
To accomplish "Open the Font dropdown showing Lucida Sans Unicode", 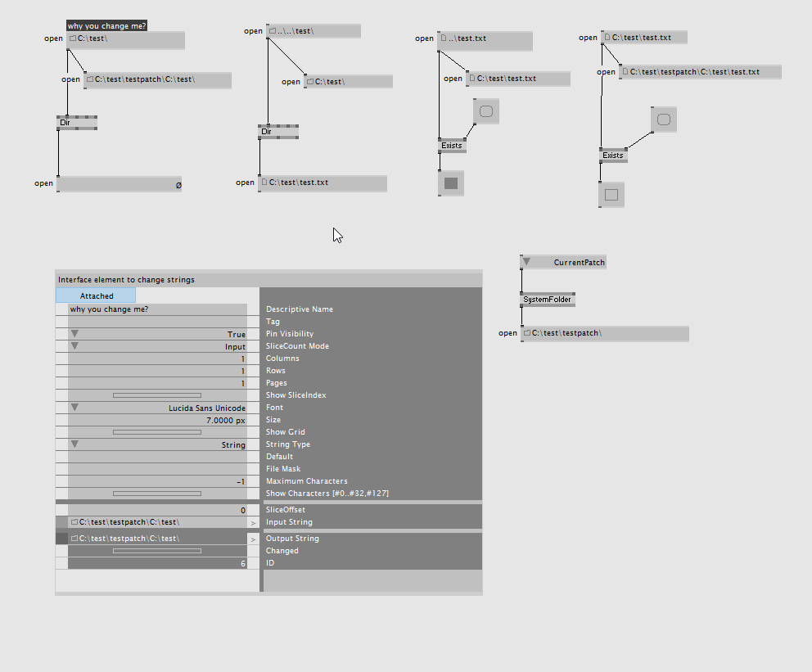I will click(74, 408).
